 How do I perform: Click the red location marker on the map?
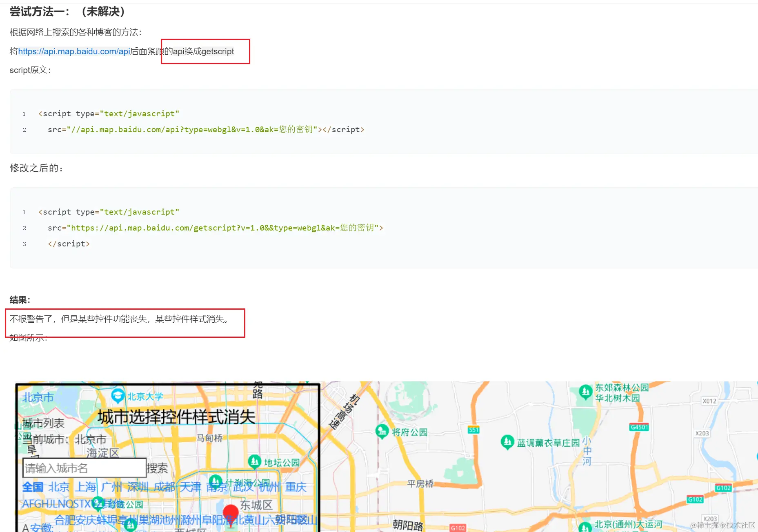point(231,513)
